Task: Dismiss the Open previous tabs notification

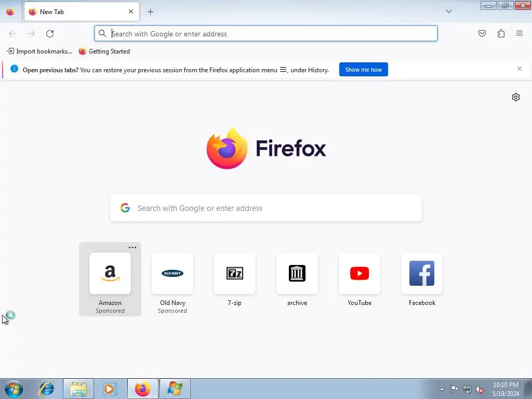Action: coord(519,69)
